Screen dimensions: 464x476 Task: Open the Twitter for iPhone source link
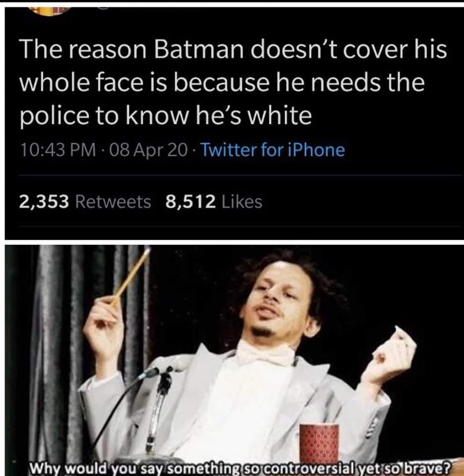(273, 149)
